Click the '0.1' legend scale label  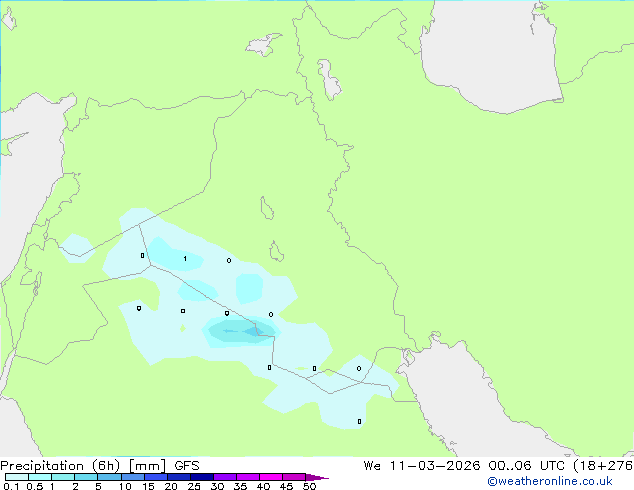point(11,486)
